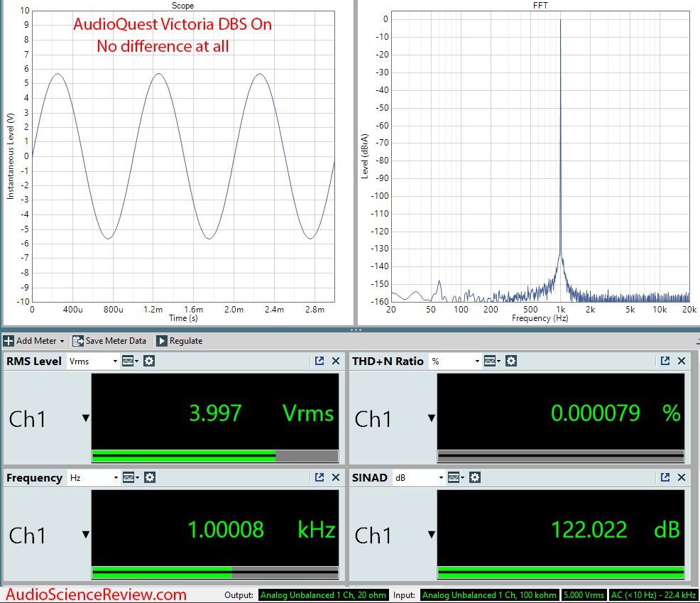Image resolution: width=700 pixels, height=603 pixels.
Task: Click the Frequency (Hz) axis label
Action: coord(540,318)
